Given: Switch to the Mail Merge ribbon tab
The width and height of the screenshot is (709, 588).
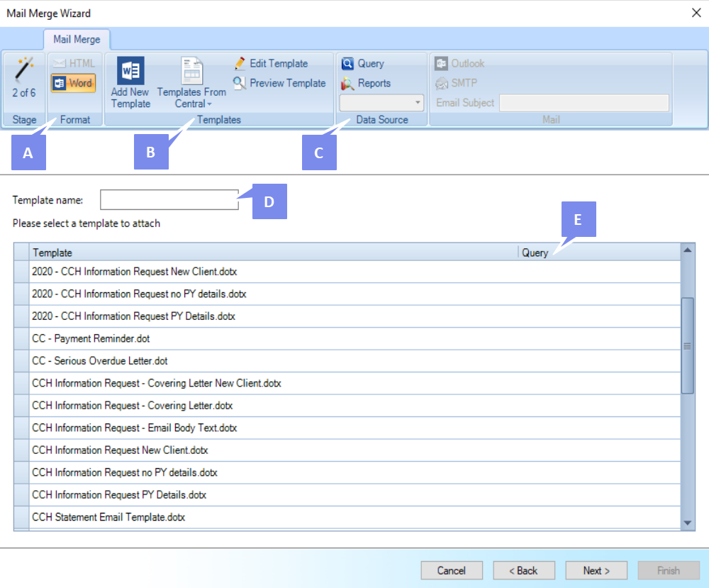Looking at the screenshot, I should tap(77, 39).
